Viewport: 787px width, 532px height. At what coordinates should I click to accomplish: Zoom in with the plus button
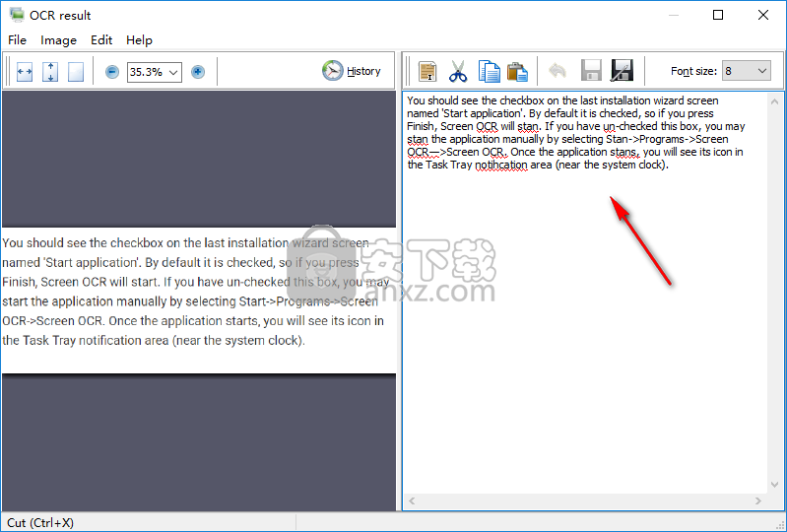[x=198, y=72]
